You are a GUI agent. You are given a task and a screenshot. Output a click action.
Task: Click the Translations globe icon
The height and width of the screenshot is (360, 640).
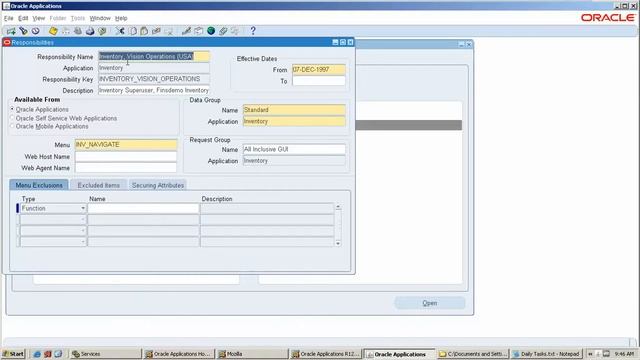click(x=211, y=31)
